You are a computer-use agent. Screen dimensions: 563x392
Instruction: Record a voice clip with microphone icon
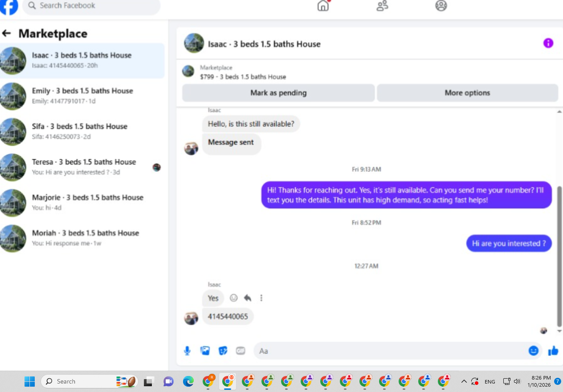tap(188, 351)
